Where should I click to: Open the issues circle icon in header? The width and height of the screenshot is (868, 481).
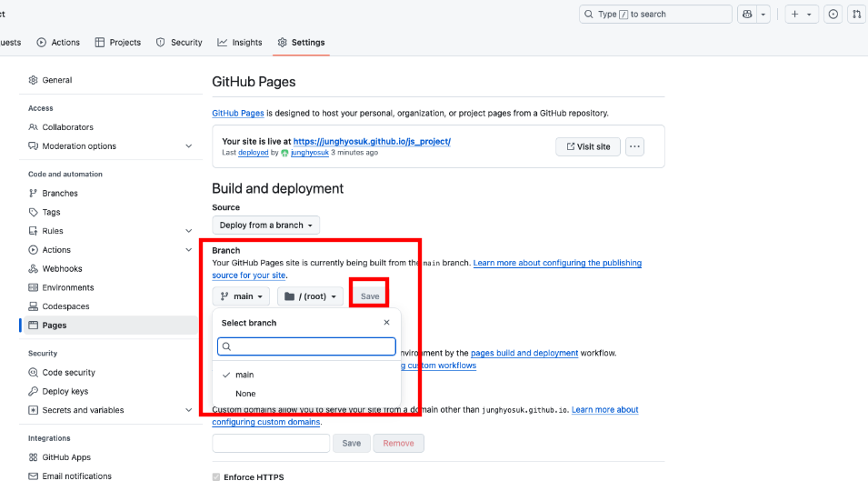pos(833,15)
